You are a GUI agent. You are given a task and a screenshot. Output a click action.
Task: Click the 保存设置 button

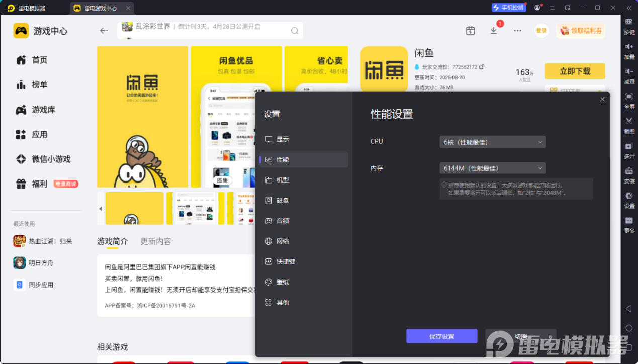441,336
